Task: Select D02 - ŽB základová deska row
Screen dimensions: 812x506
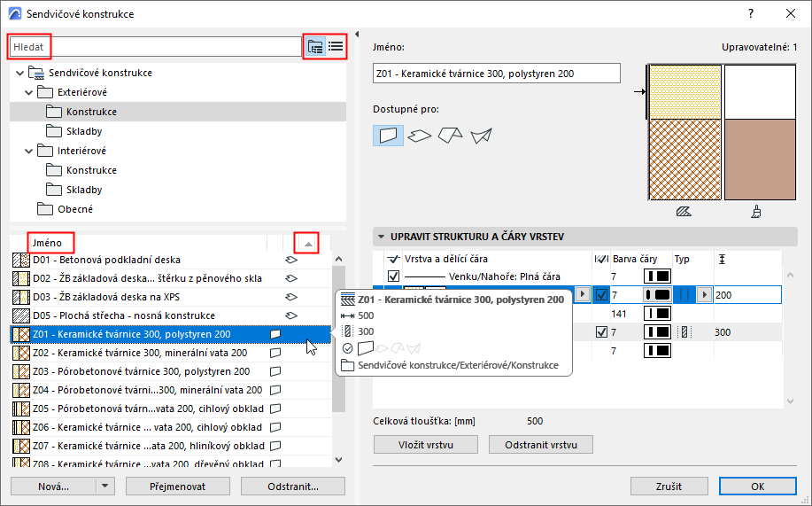Action: point(171,278)
